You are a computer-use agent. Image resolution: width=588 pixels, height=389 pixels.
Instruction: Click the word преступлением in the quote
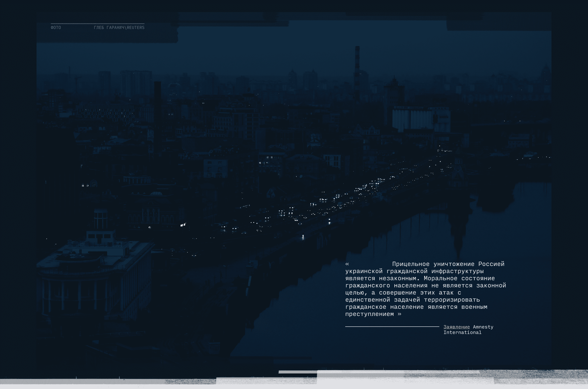370,314
